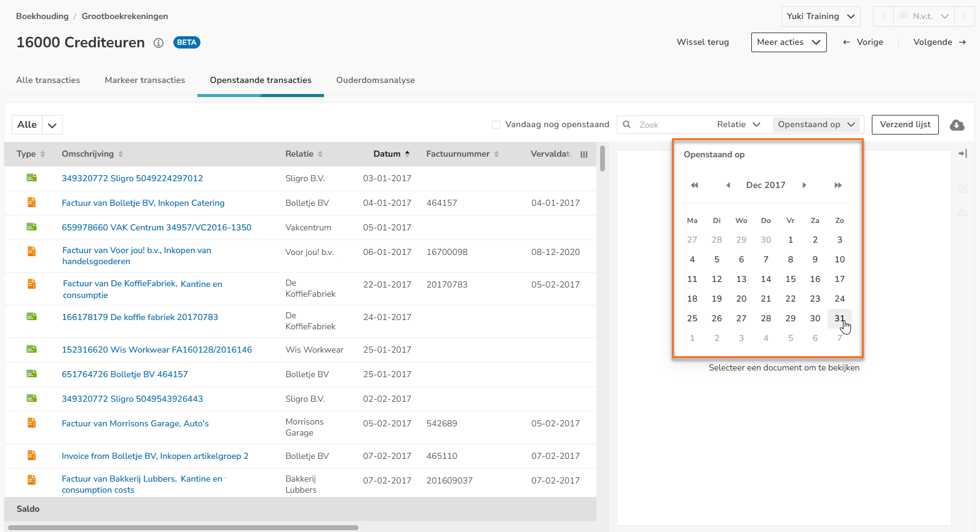Image resolution: width=980 pixels, height=532 pixels.
Task: Switch to Markeer transacties tab
Action: tap(144, 80)
